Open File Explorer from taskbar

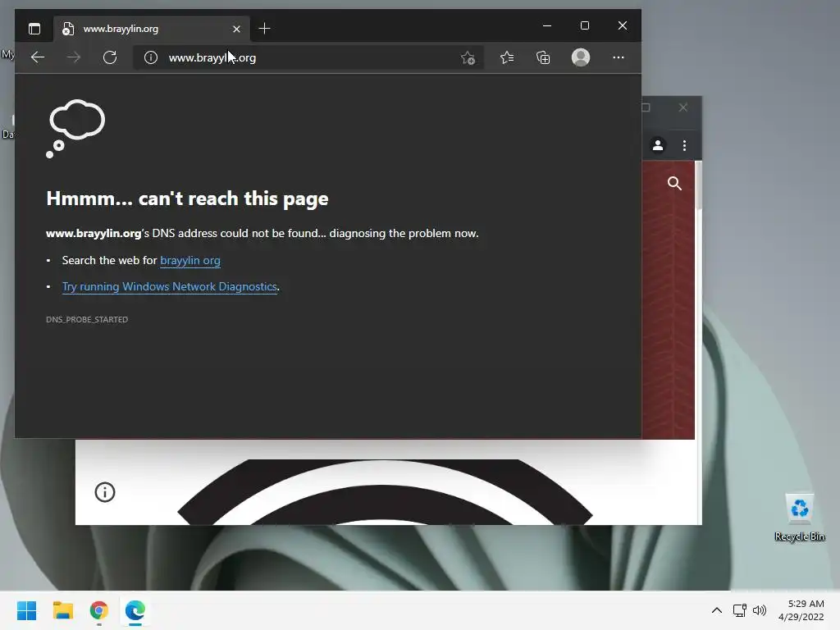pos(62,610)
